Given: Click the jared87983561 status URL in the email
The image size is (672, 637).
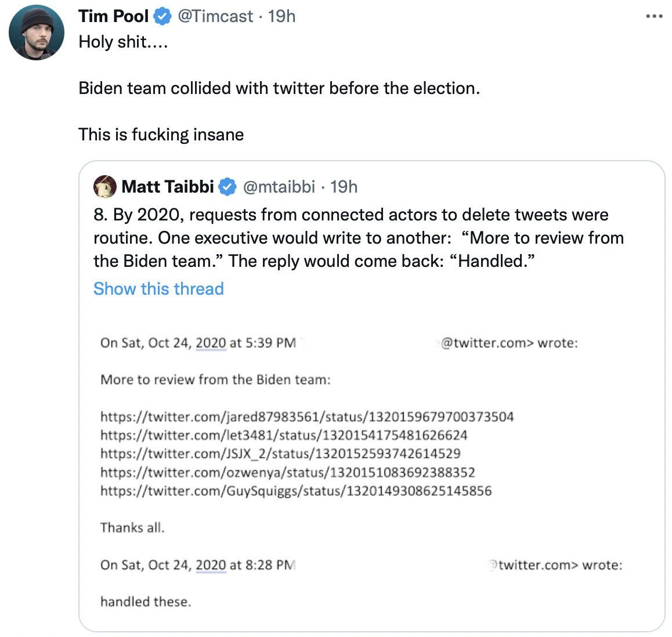Looking at the screenshot, I should tap(307, 417).
